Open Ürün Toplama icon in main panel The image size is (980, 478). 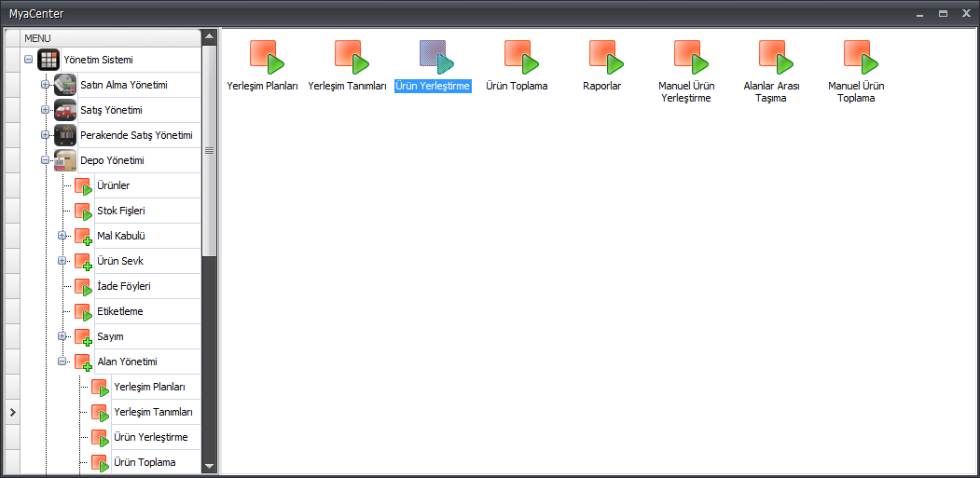tap(521, 57)
